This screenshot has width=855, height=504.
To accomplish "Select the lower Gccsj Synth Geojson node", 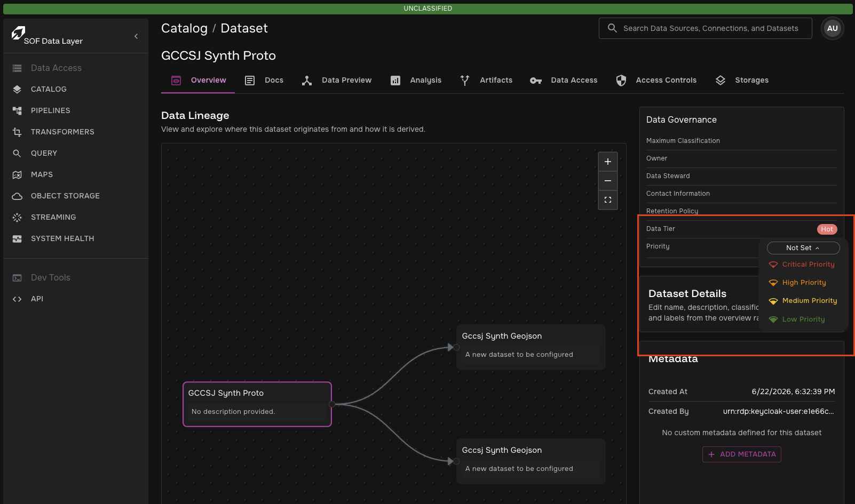I will point(531,461).
